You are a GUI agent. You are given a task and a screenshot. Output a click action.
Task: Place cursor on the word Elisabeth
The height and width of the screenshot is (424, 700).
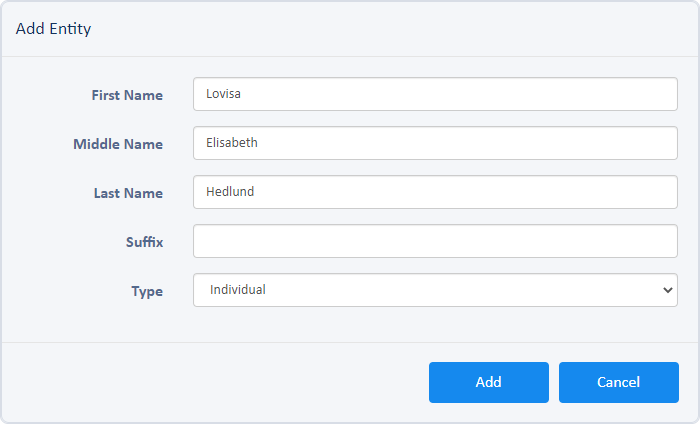232,143
